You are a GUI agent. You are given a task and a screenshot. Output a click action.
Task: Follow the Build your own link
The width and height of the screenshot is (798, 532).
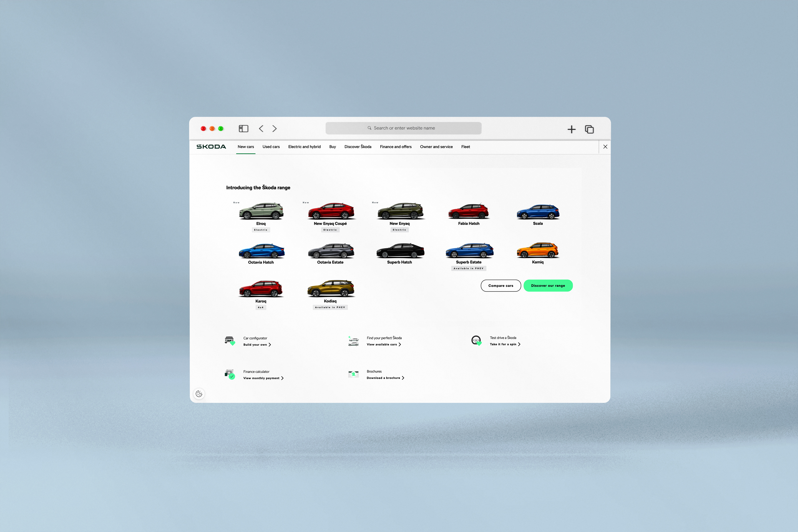point(257,345)
